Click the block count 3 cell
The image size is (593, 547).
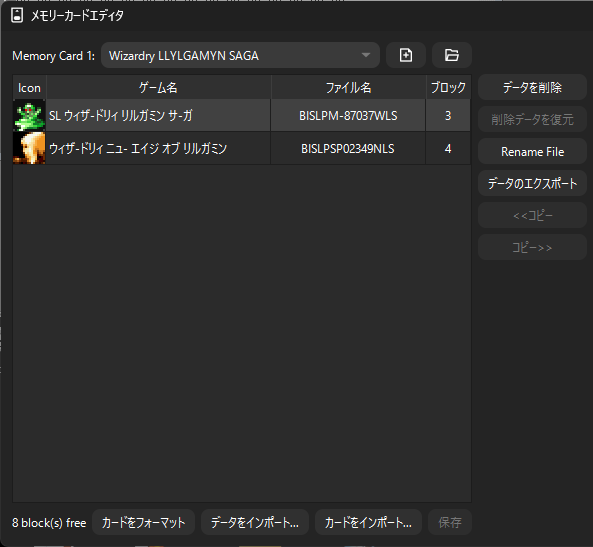tap(448, 115)
